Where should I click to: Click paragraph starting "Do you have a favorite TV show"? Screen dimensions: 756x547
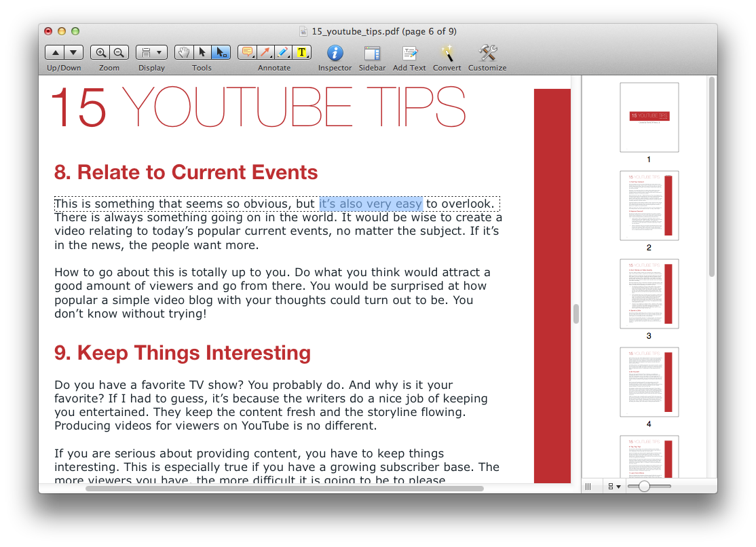[271, 405]
